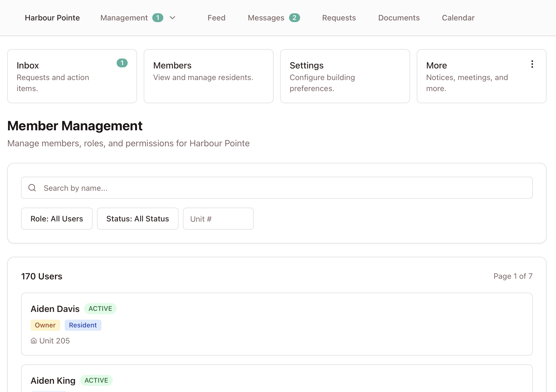The height and width of the screenshot is (392, 556).
Task: Open the Aiden Davis member entry
Action: pyautogui.click(x=276, y=324)
